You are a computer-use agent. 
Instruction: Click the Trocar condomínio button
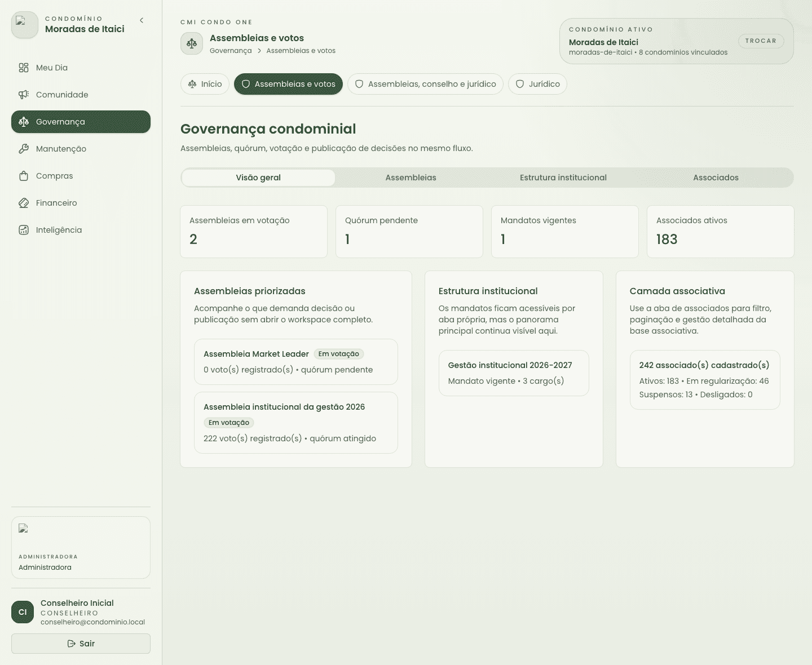tap(761, 41)
